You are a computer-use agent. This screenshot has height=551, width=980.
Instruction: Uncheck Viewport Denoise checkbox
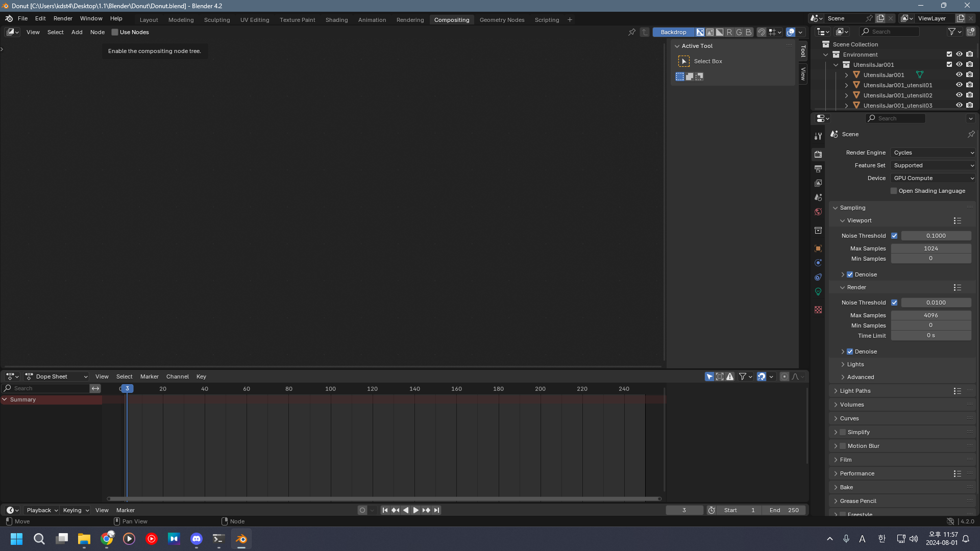click(x=850, y=274)
